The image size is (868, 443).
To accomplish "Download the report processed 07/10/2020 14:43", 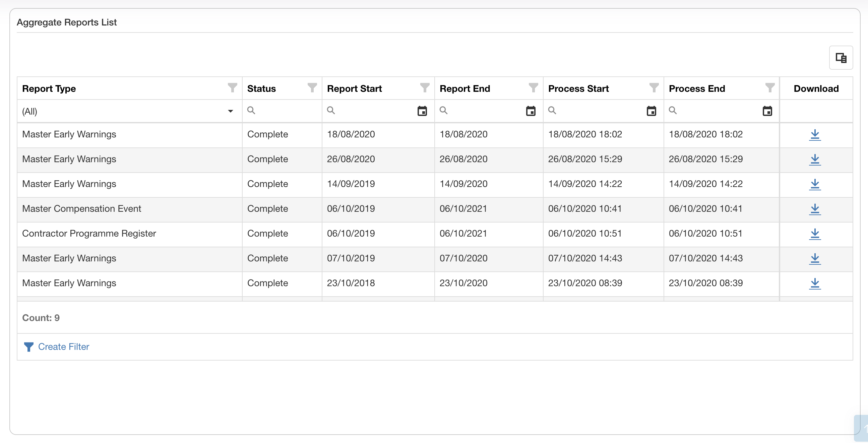I will (x=815, y=259).
